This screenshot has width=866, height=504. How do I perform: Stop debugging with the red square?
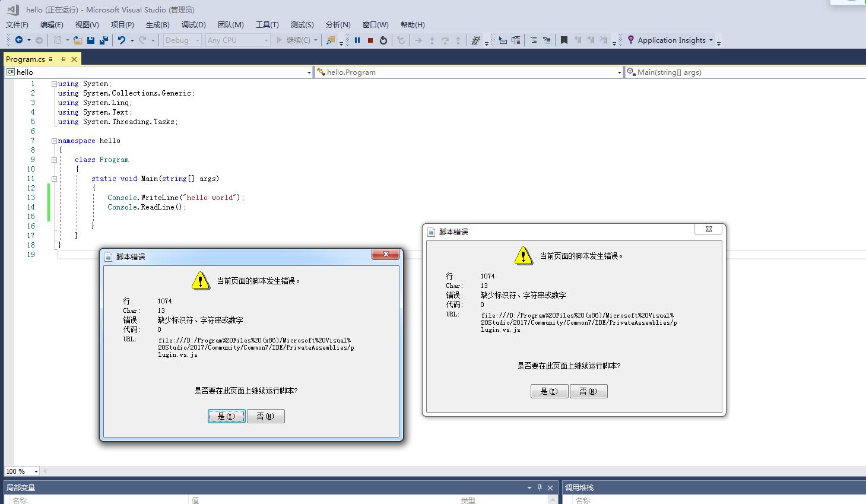pos(370,40)
